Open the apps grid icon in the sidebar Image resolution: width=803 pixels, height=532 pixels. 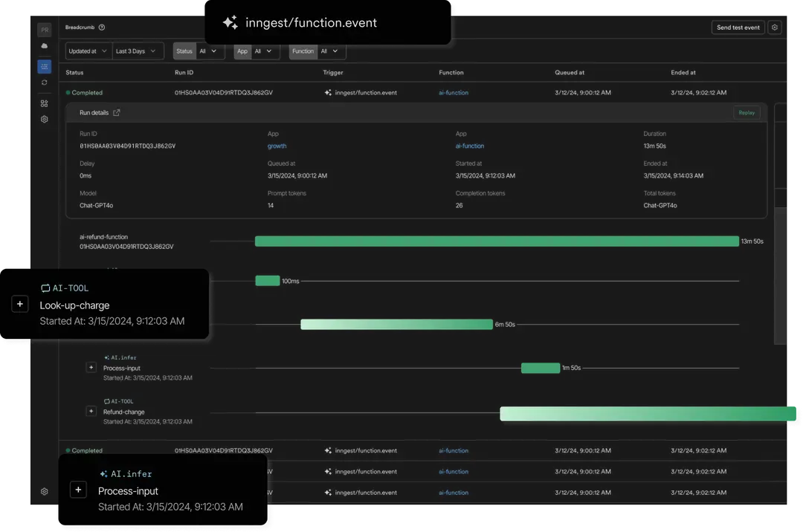[x=45, y=103]
